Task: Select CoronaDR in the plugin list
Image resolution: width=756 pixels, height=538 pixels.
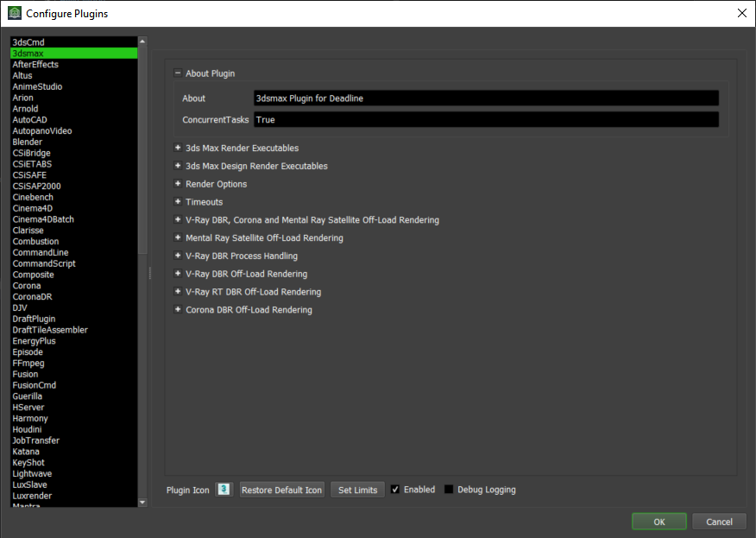Action: pyautogui.click(x=73, y=297)
